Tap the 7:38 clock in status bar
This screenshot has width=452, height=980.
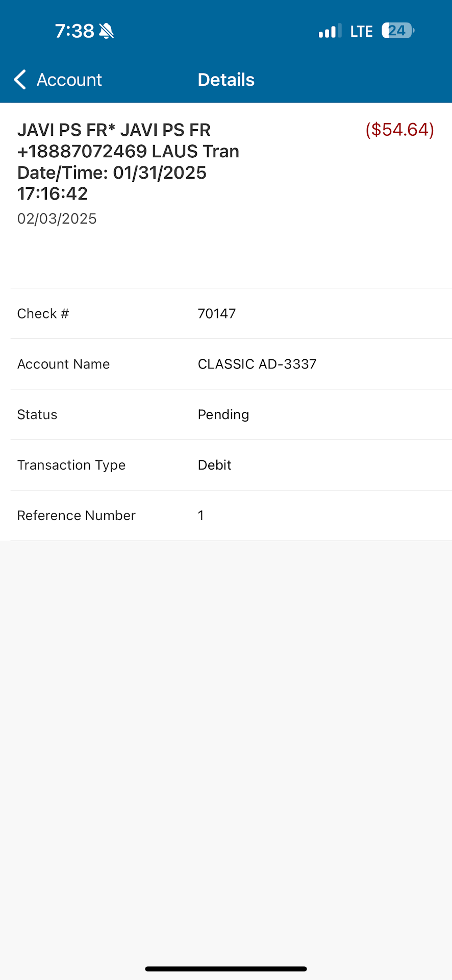74,31
